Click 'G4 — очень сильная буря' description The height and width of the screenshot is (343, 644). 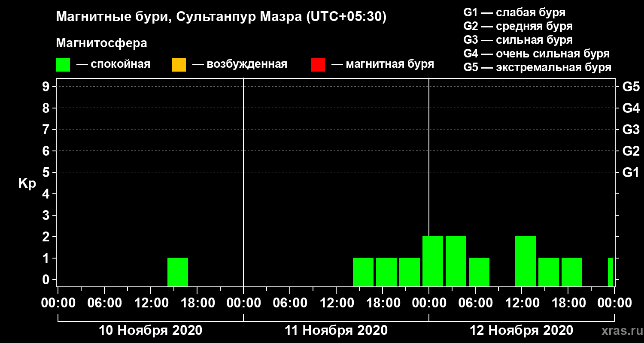[x=537, y=54]
